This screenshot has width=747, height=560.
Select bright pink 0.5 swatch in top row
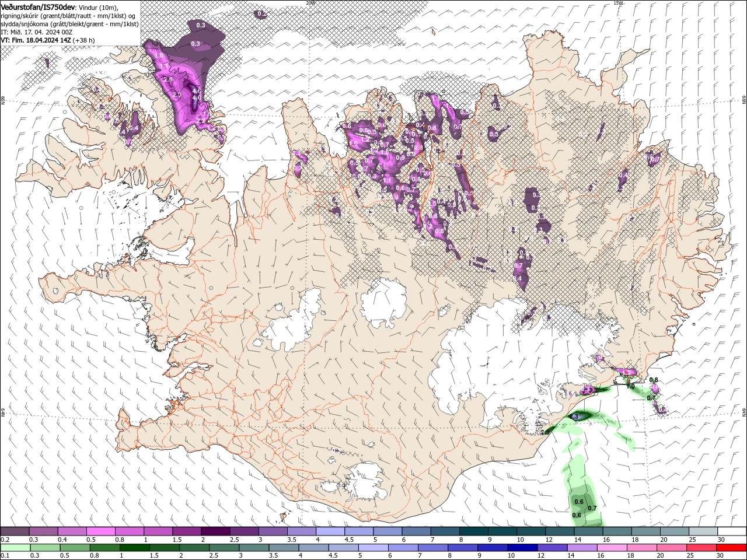point(101,531)
